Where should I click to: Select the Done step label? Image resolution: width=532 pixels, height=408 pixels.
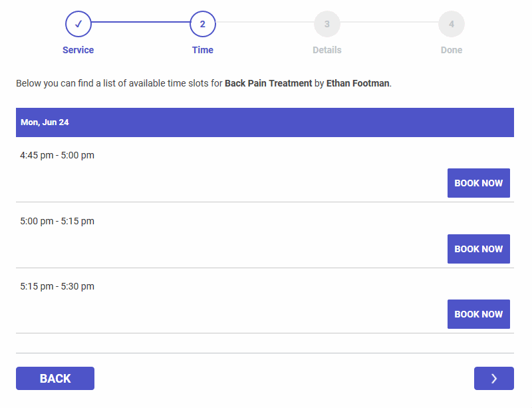[x=452, y=49]
